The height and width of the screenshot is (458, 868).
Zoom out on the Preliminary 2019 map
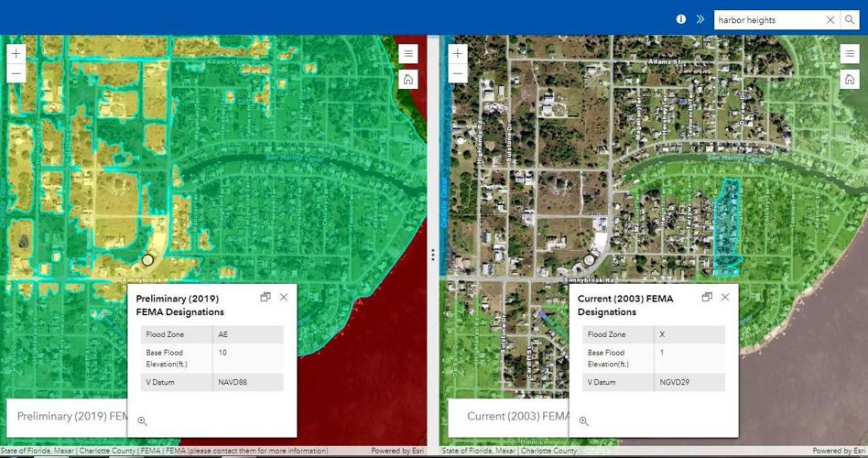tap(16, 74)
